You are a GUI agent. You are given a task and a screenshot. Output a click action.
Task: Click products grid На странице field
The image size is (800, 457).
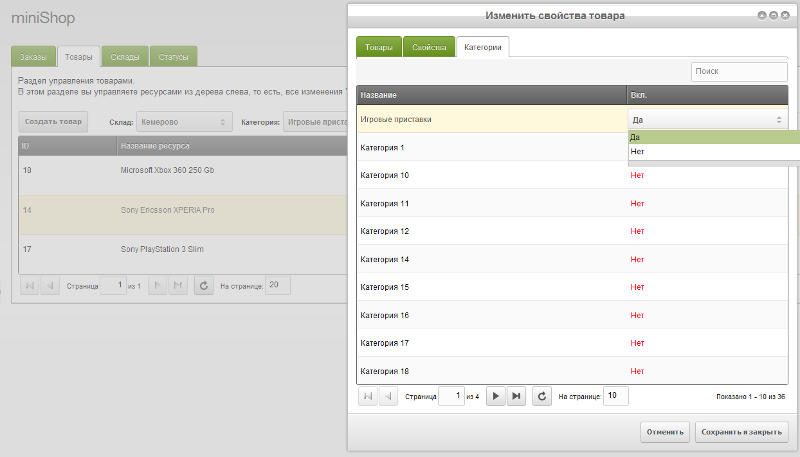[x=278, y=285]
